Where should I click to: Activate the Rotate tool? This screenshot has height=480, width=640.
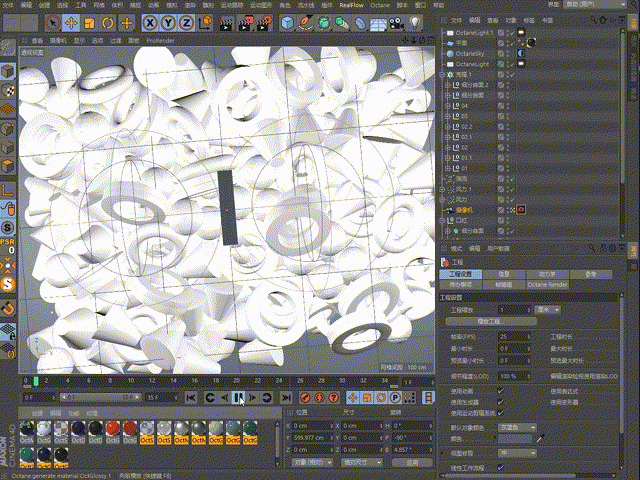tap(108, 23)
